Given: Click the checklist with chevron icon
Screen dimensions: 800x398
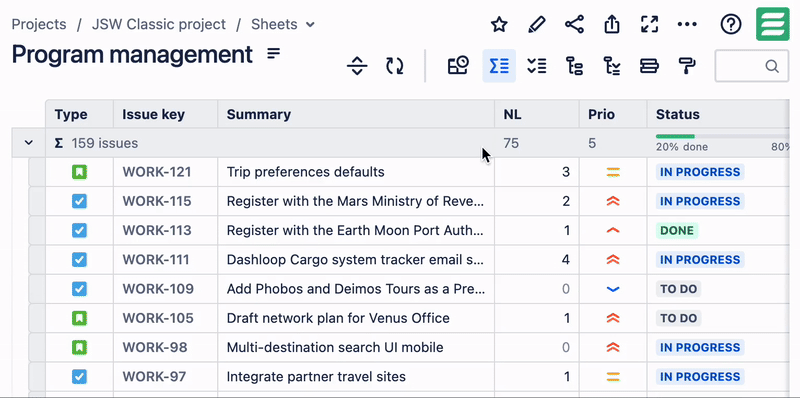Looking at the screenshot, I should [x=537, y=66].
